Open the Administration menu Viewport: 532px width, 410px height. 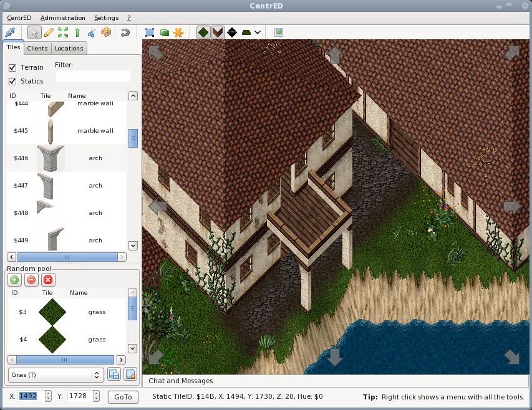click(62, 18)
